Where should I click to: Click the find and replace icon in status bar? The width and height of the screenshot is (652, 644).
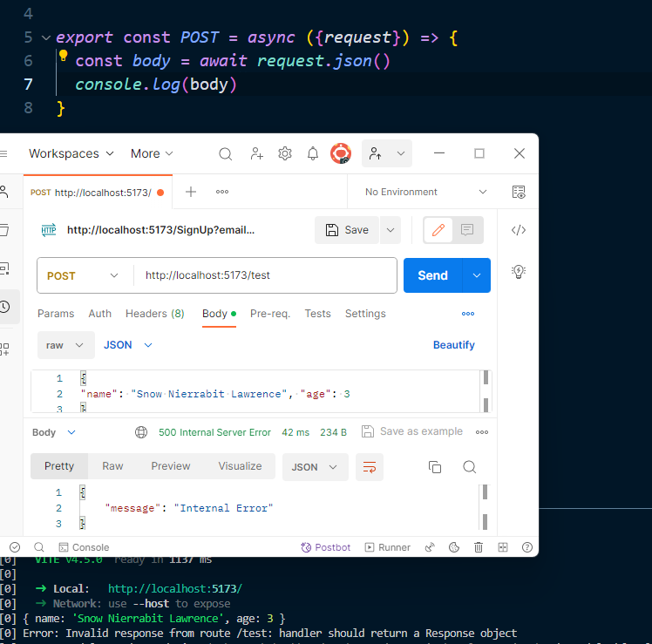pos(38,547)
